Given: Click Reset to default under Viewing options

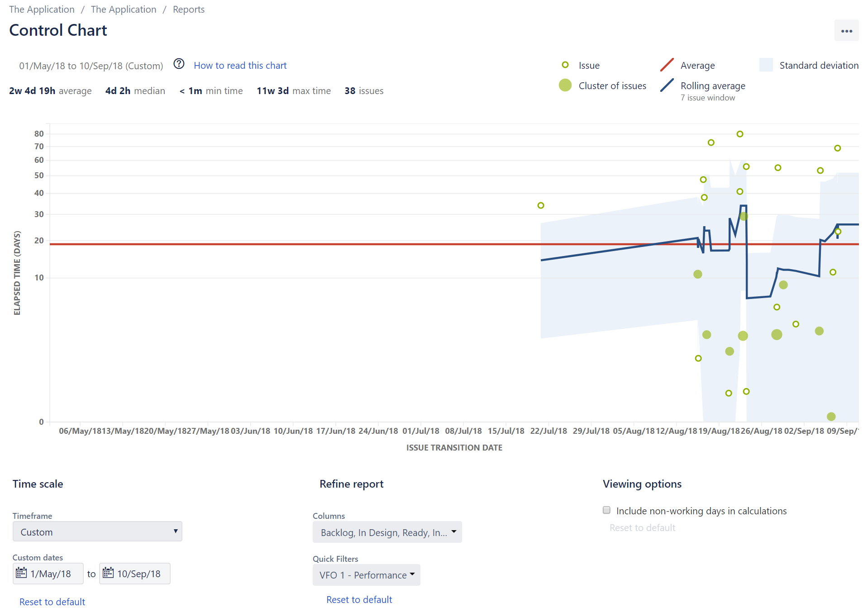Looking at the screenshot, I should 642,527.
